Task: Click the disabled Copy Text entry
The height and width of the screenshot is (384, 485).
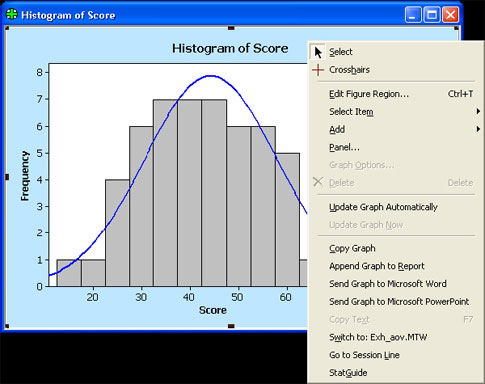Action: [395, 319]
